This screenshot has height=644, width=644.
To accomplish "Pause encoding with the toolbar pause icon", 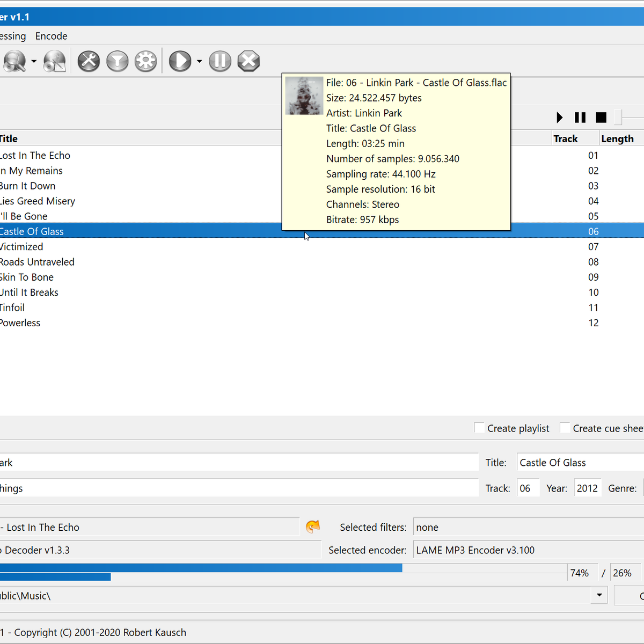I will coord(220,61).
